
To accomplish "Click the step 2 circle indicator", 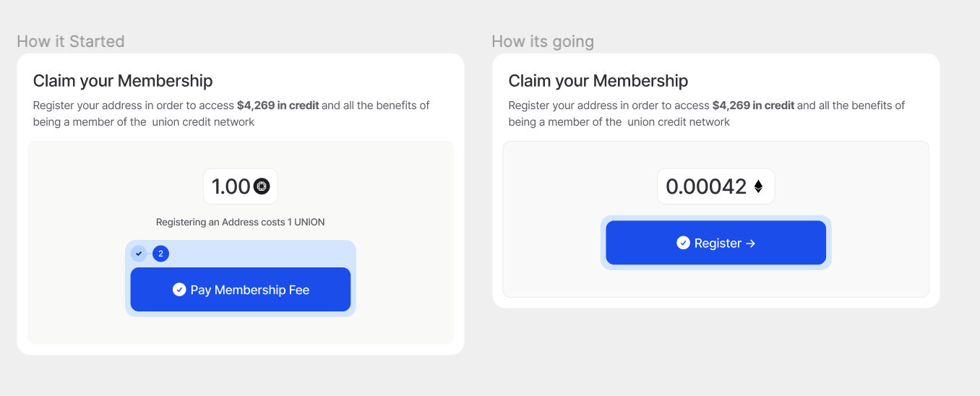I will coord(160,254).
